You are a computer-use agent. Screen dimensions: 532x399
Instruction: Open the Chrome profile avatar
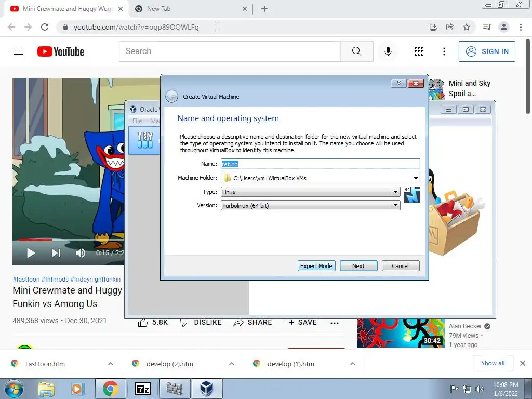point(504,27)
